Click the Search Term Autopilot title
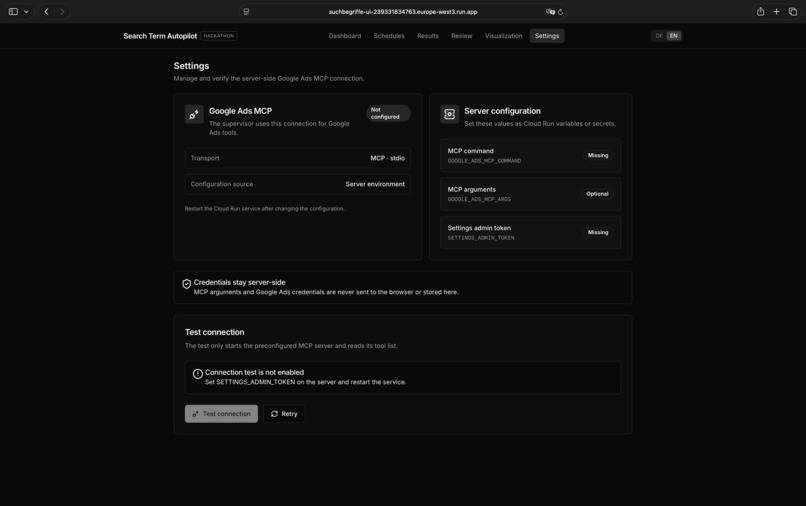The width and height of the screenshot is (806, 506). point(160,36)
